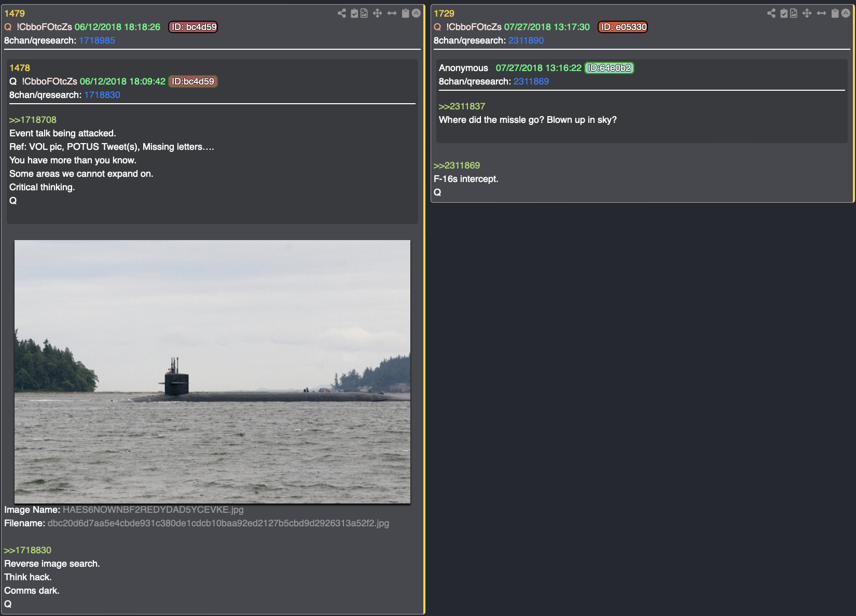Follow the >>1718708 reply reference

coord(33,120)
